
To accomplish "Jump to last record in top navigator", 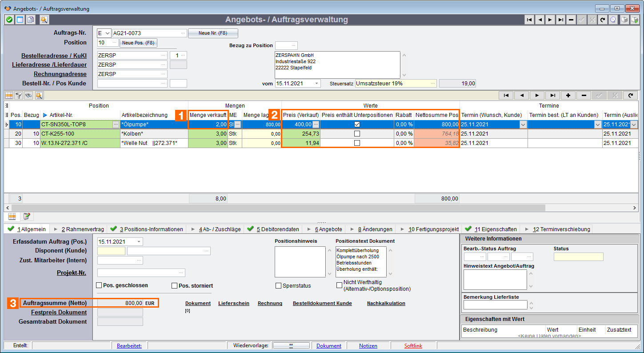I will [561, 20].
